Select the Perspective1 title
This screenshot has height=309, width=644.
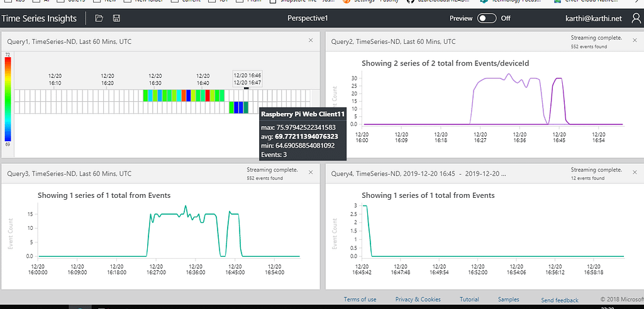click(x=307, y=18)
